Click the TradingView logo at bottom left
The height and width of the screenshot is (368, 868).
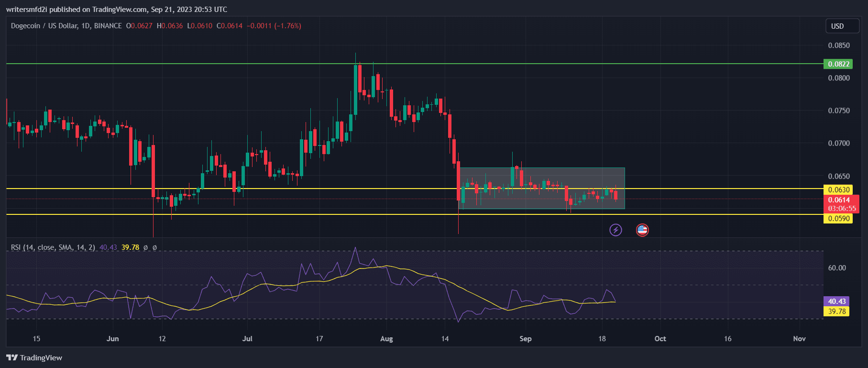click(x=34, y=358)
